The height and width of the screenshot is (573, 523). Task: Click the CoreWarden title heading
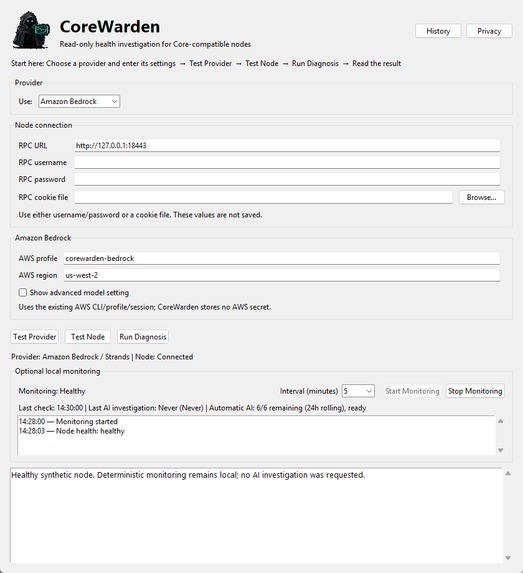pyautogui.click(x=110, y=27)
